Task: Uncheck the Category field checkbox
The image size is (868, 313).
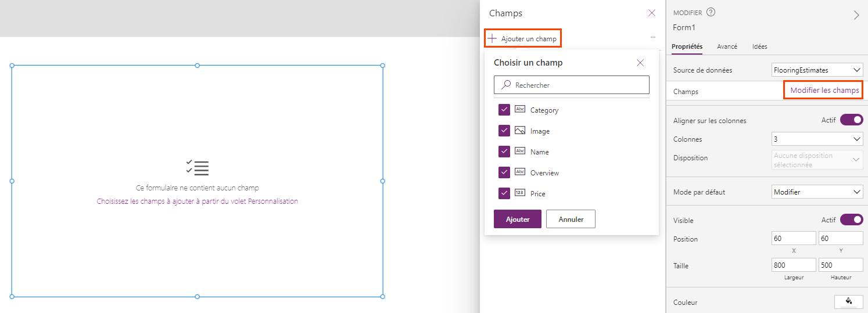Action: [x=504, y=110]
